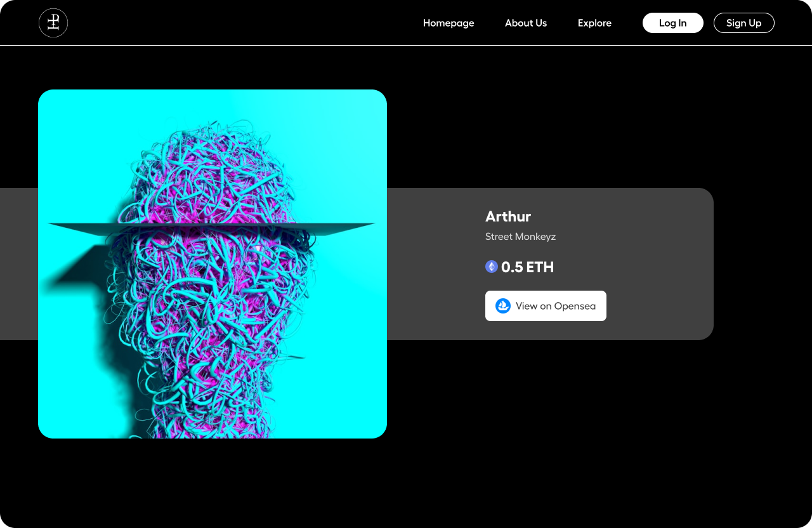Screen dimensions: 812x528
Task: Click the Ethereum diamond icon beside price
Action: click(492, 267)
